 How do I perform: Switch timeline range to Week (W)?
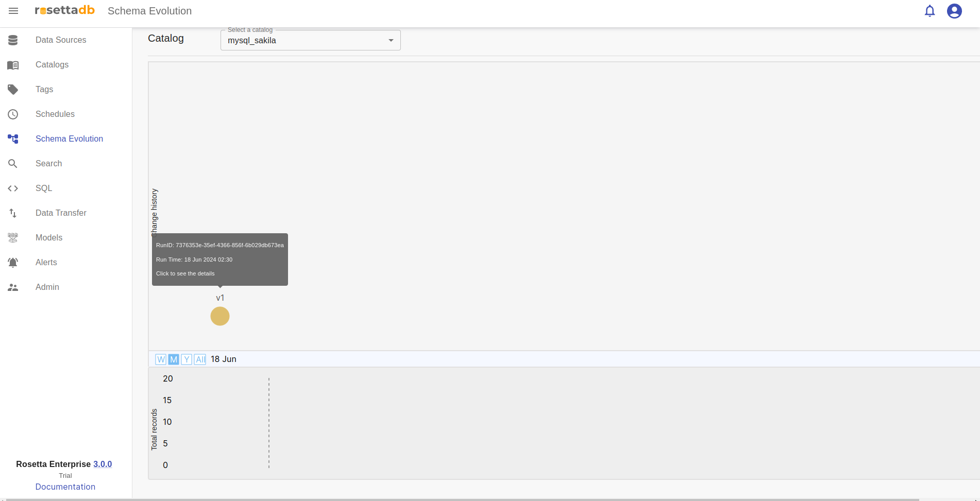click(161, 359)
